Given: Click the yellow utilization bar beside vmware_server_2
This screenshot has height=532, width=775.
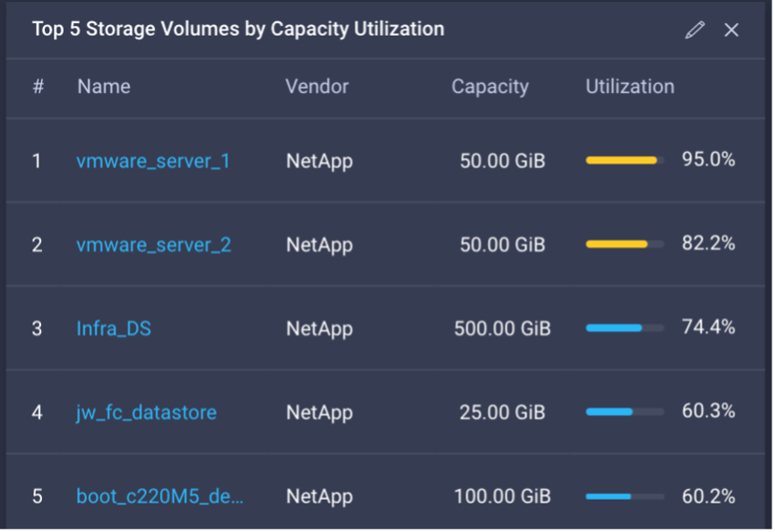Looking at the screenshot, I should [622, 243].
